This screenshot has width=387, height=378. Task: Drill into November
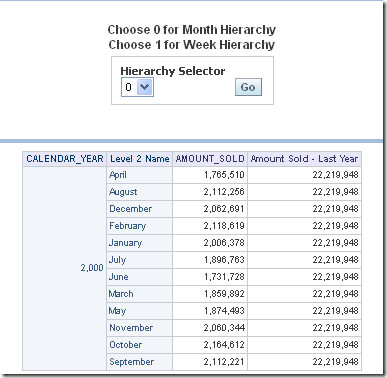[131, 328]
